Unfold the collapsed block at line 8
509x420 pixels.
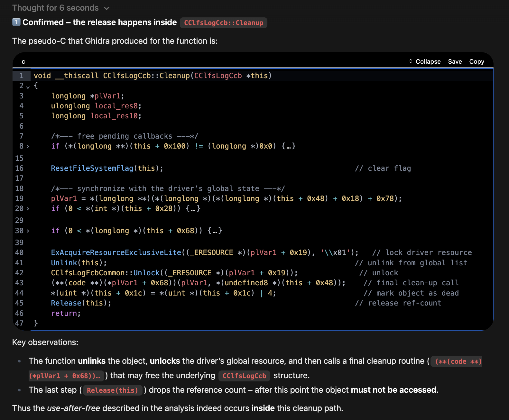28,146
